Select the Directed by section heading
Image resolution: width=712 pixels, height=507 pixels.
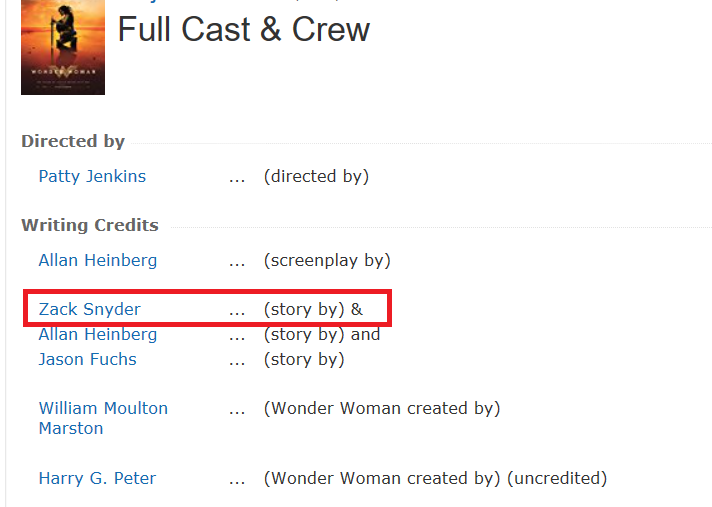[73, 141]
